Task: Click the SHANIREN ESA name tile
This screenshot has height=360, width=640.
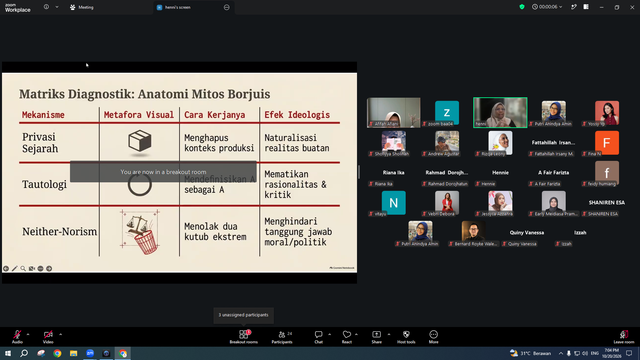Action: (607, 202)
